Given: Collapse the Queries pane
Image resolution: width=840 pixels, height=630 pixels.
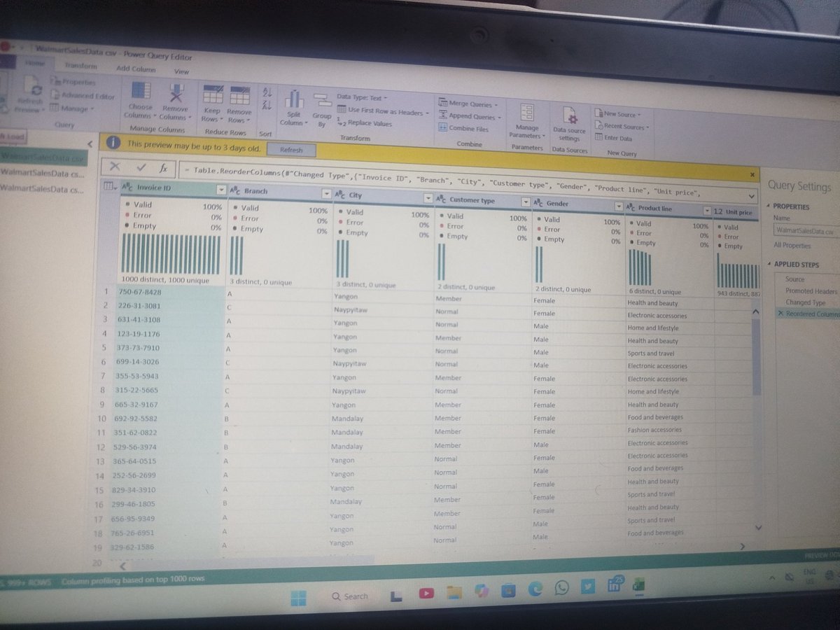Looking at the screenshot, I should (89, 143).
